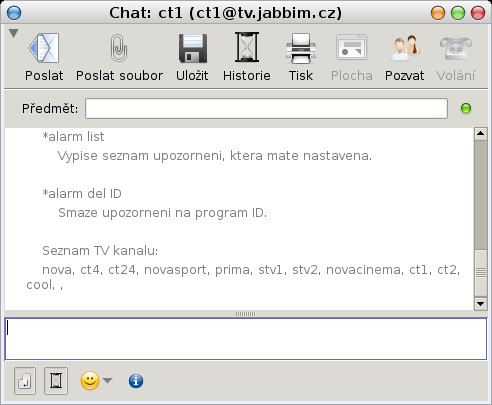Click the splitter handle above the message box
The image size is (492, 405).
click(x=246, y=314)
